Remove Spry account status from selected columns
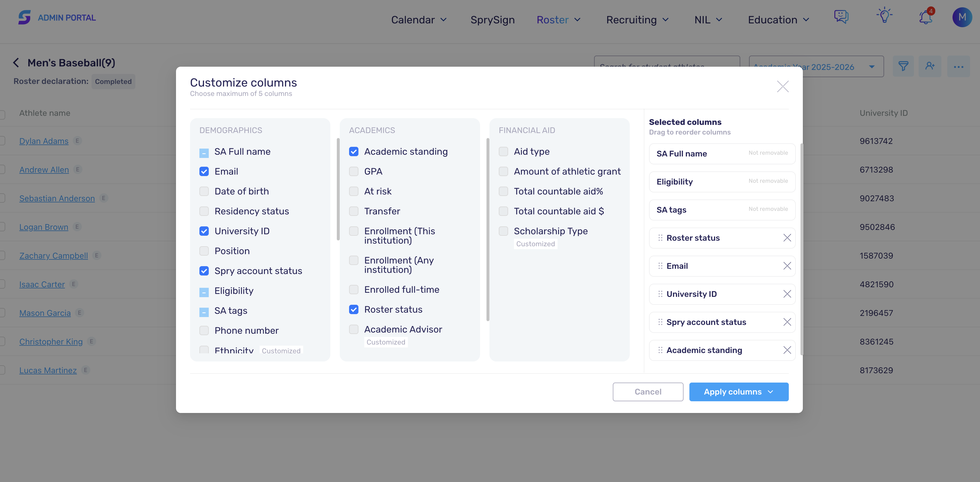This screenshot has width=980, height=482. (x=787, y=322)
